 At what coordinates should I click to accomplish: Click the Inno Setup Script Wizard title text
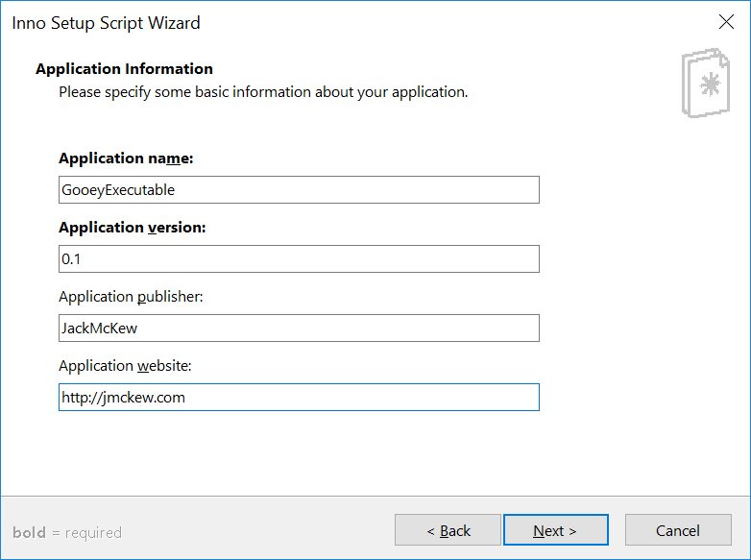pyautogui.click(x=106, y=23)
